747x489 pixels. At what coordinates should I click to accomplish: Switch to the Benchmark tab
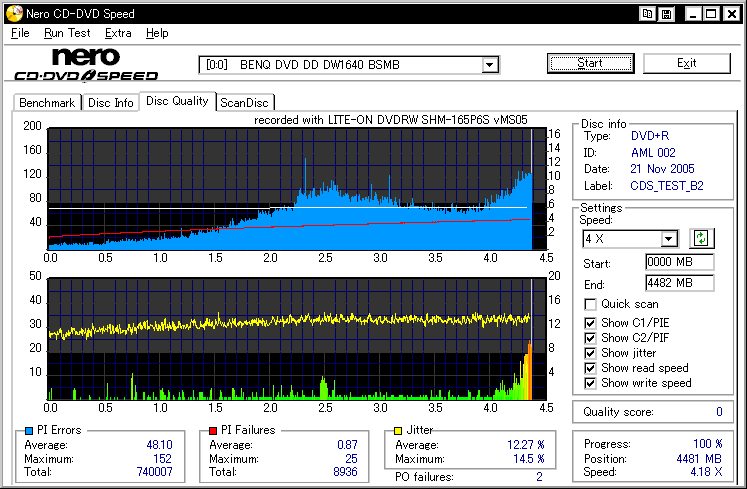pyautogui.click(x=47, y=102)
